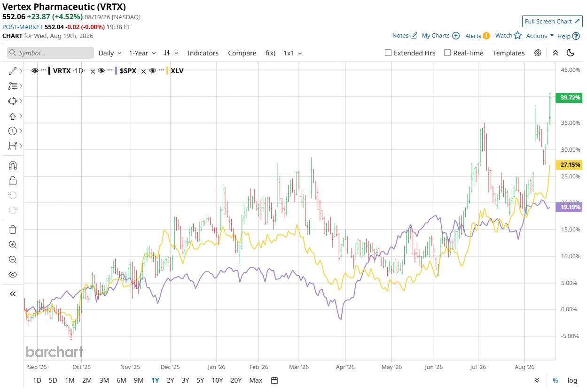Zoom out with the minus magnifier
This screenshot has height=392, width=587.
pyautogui.click(x=13, y=260)
